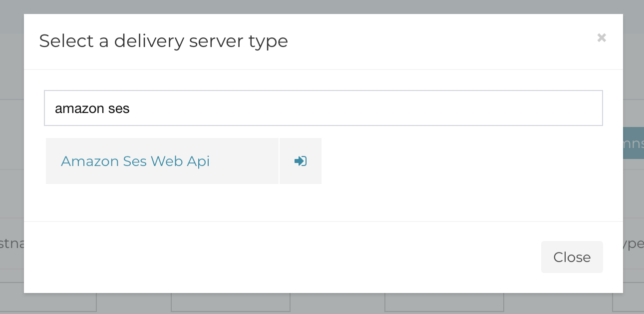Close the dialog with the Close button
Viewport: 644px width, 314px height.
tap(572, 257)
